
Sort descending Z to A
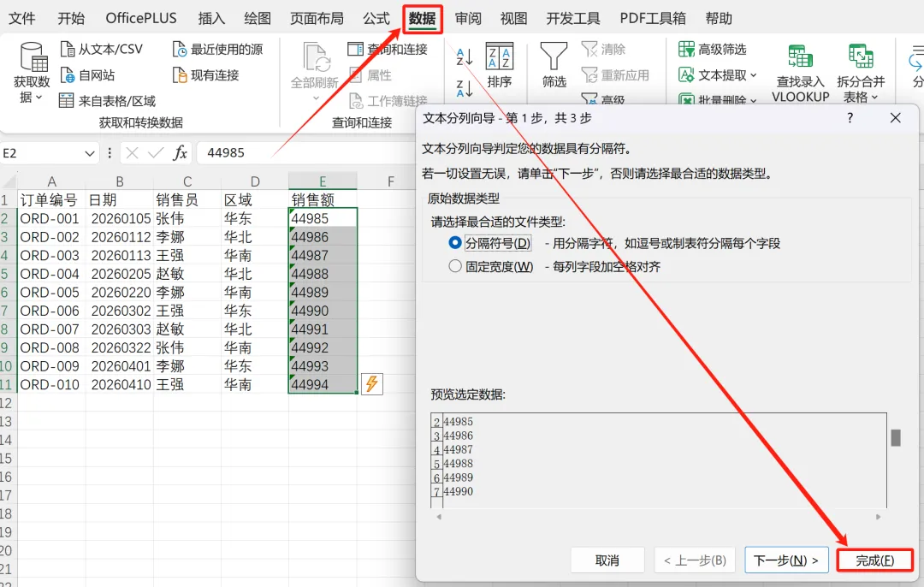pos(465,88)
